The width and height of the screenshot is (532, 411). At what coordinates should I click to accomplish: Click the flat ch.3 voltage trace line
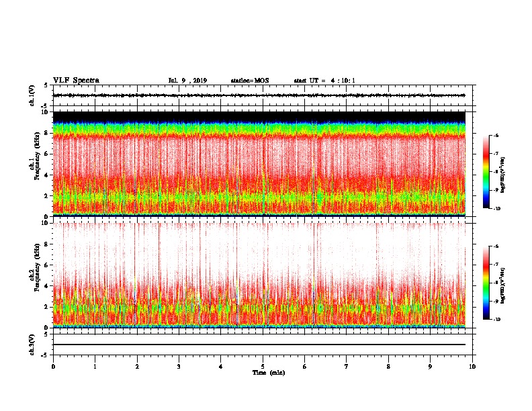[259, 345]
